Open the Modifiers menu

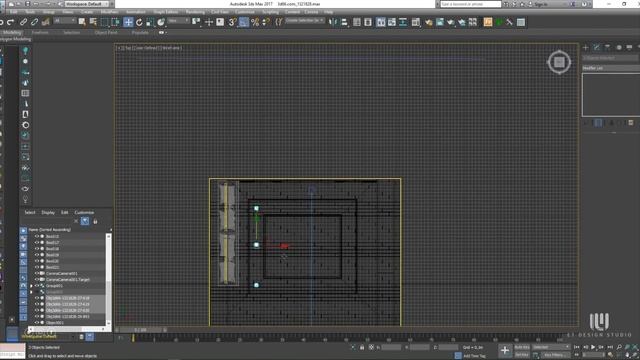click(x=109, y=12)
